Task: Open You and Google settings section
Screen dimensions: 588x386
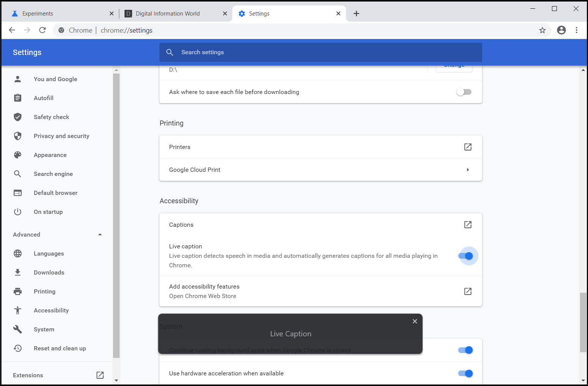Action: (55, 79)
